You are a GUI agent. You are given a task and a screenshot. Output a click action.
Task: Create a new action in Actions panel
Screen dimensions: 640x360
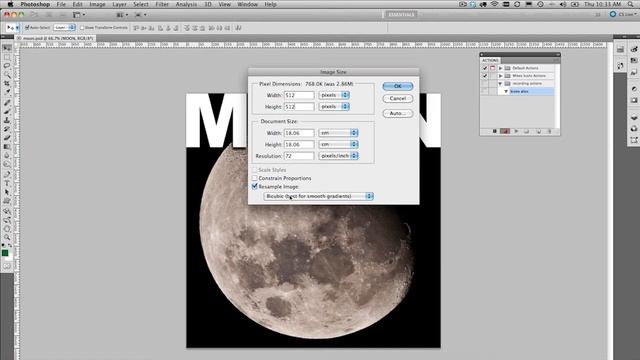pos(538,131)
